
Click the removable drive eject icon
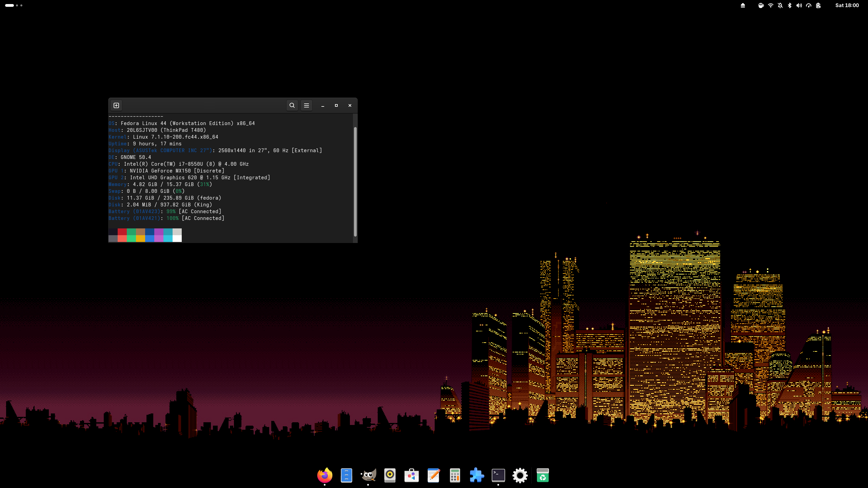743,5
